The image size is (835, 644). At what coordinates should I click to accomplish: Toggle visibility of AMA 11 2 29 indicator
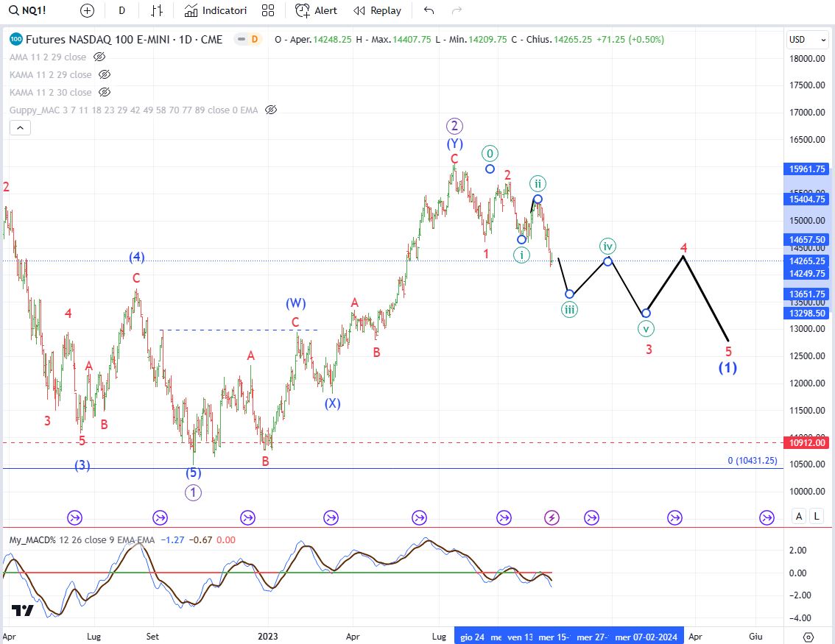(99, 57)
